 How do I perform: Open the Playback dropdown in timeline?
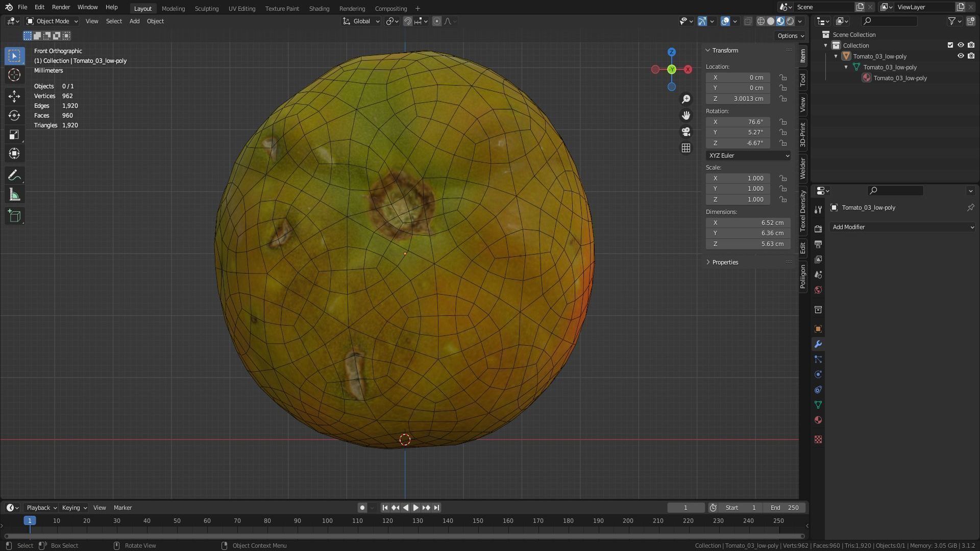[x=41, y=508]
